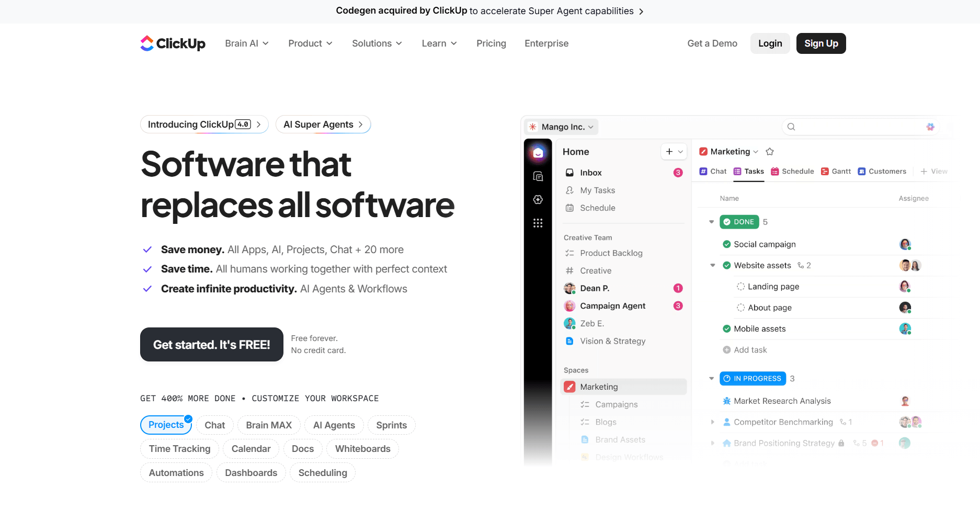Select the Brain MAX feature chip
The width and height of the screenshot is (980, 510).
pyautogui.click(x=269, y=425)
